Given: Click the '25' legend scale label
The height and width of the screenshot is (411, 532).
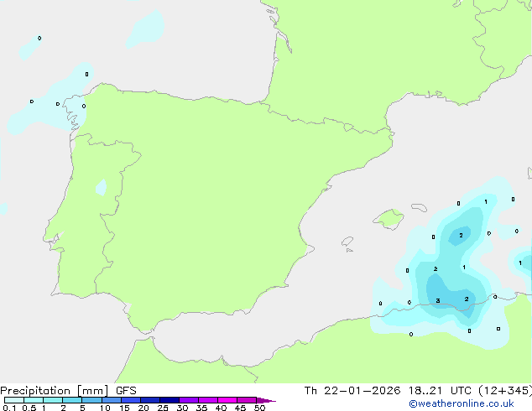Looking at the screenshot, I should click(163, 408).
